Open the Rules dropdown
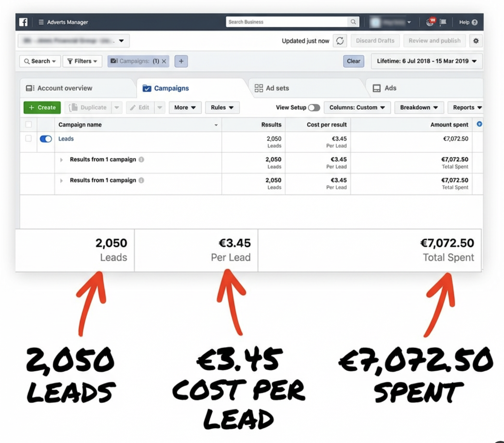 222,108
